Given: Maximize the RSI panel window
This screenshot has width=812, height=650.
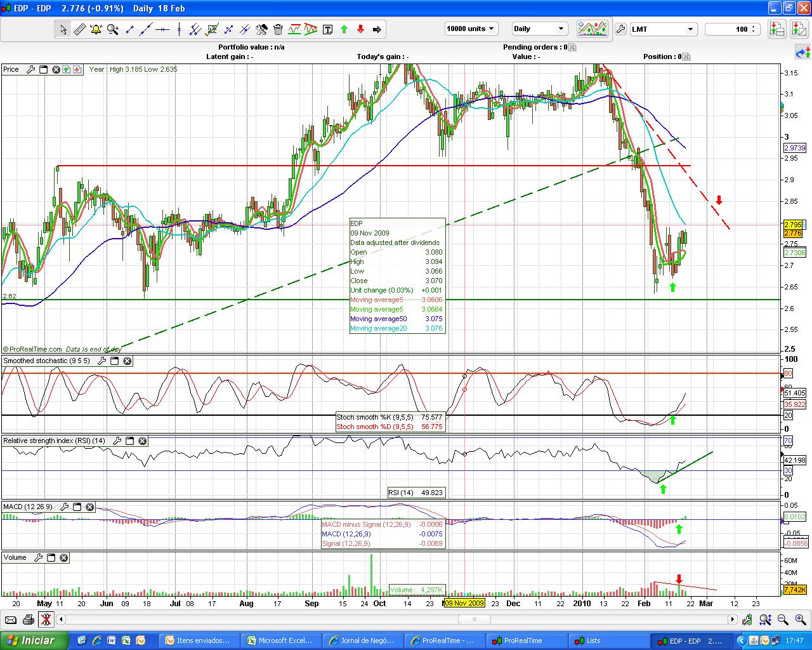Looking at the screenshot, I should pos(130,441).
